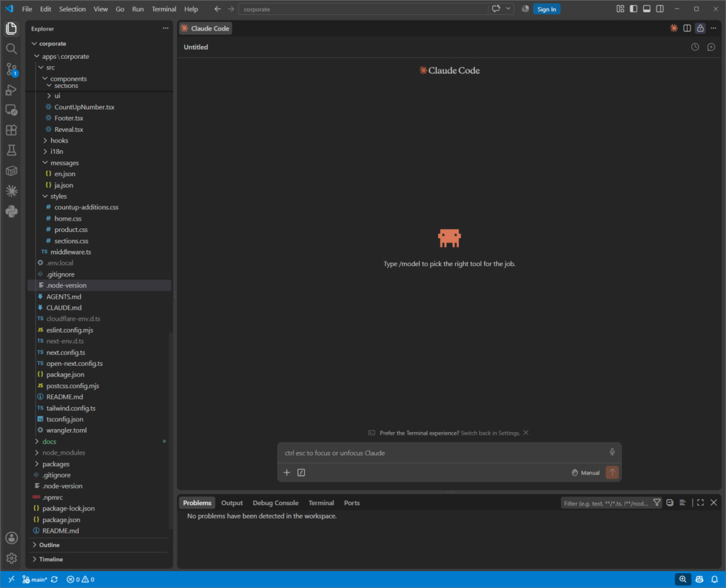Viewport: 726px width, 588px height.
Task: Click the Claude message input field
Action: (445, 453)
